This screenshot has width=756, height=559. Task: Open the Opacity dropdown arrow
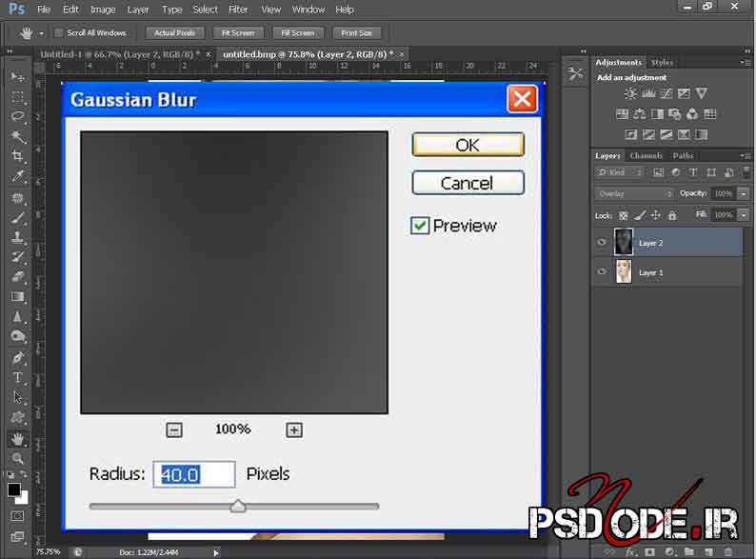tap(744, 193)
